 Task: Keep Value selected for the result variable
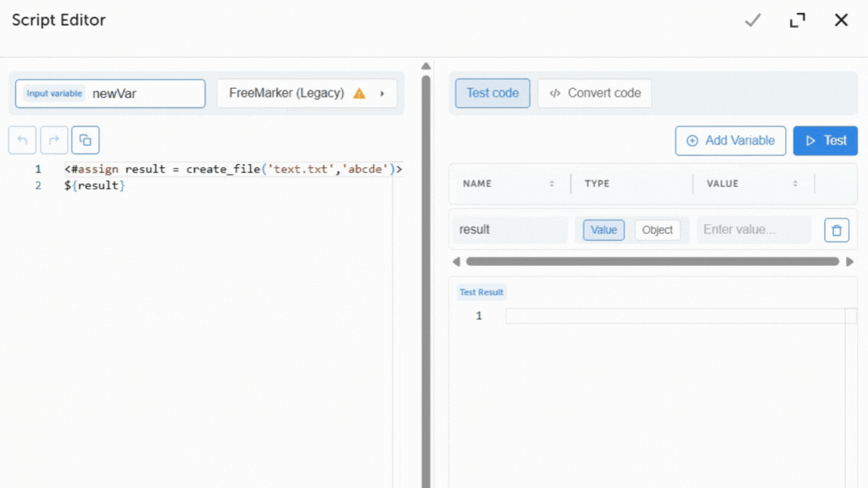(602, 230)
